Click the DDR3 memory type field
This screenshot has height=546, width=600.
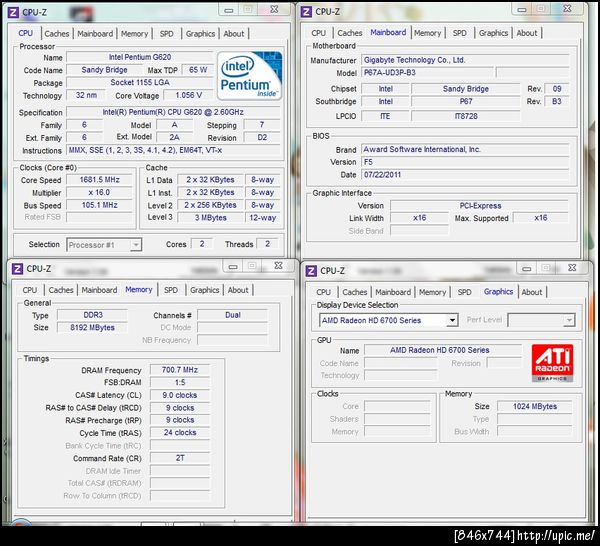93,315
